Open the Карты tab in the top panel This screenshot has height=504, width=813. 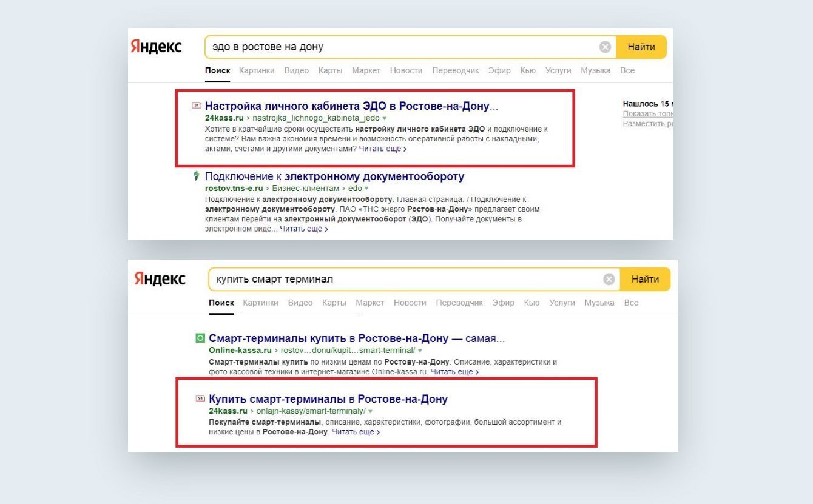click(x=330, y=70)
